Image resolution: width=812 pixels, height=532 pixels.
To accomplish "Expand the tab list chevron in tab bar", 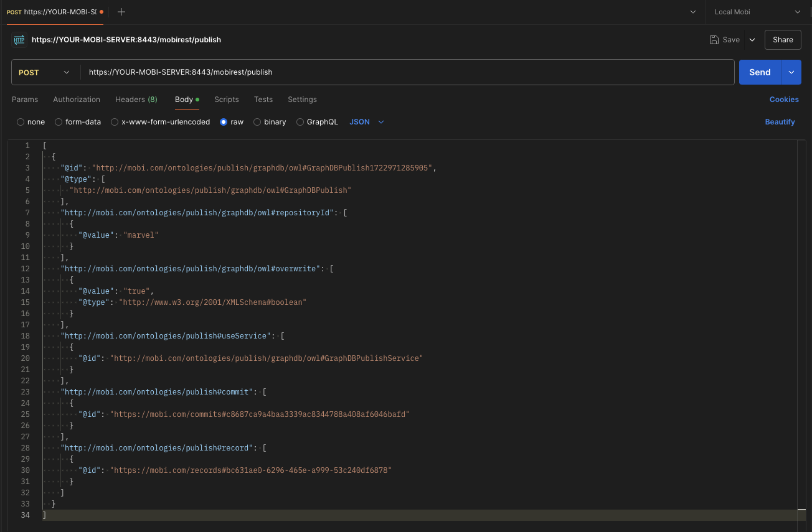I will pyautogui.click(x=693, y=12).
